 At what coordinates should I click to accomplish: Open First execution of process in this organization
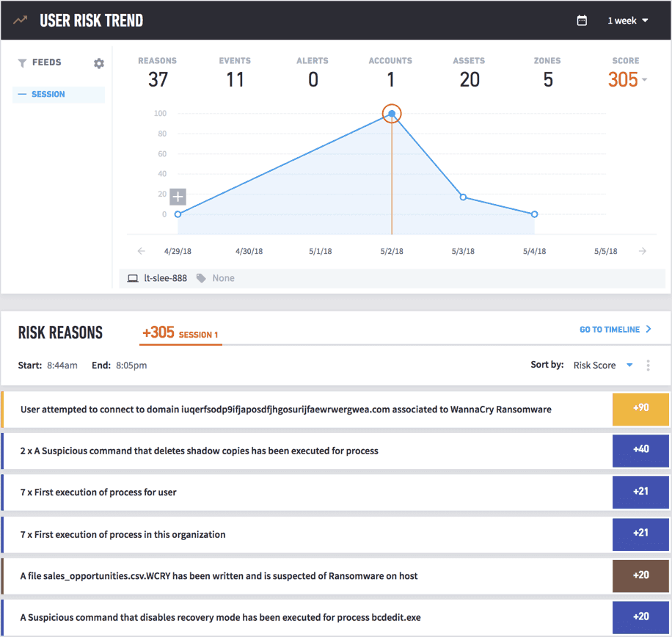pyautogui.click(x=307, y=534)
